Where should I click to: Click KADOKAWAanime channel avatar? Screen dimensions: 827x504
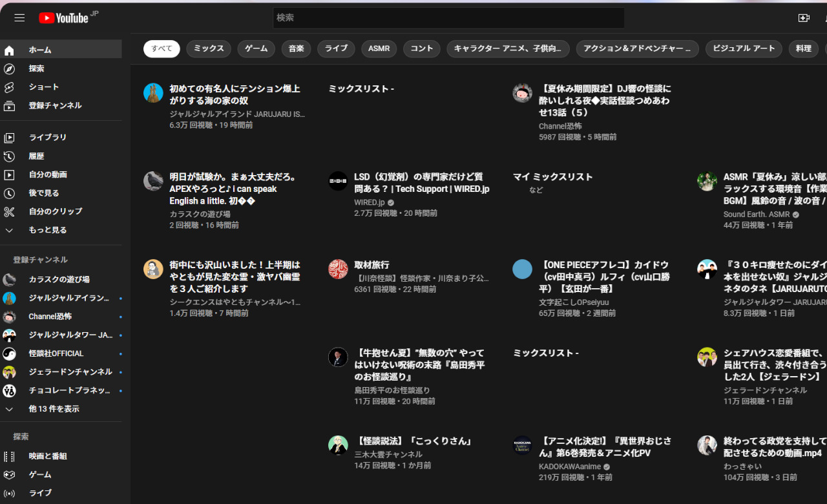[522, 445]
